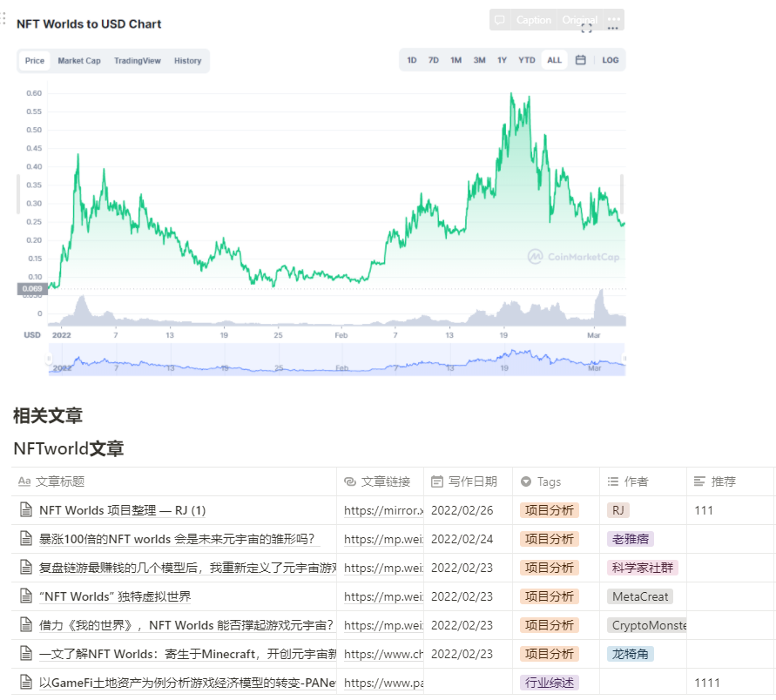Click the 推荐 value 1111

pyautogui.click(x=706, y=683)
